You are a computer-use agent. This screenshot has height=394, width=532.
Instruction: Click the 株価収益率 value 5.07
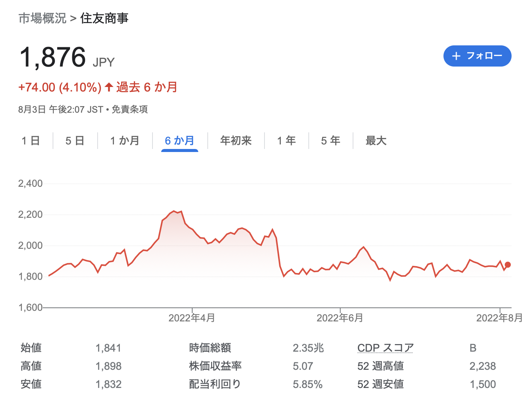(303, 366)
